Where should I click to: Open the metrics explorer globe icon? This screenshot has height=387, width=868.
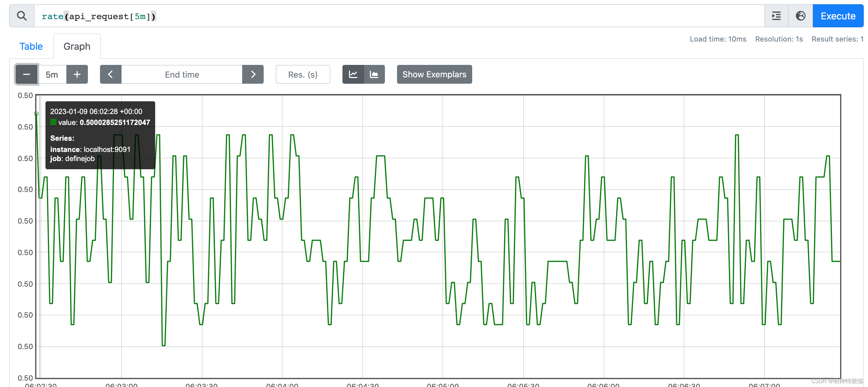[x=801, y=16]
